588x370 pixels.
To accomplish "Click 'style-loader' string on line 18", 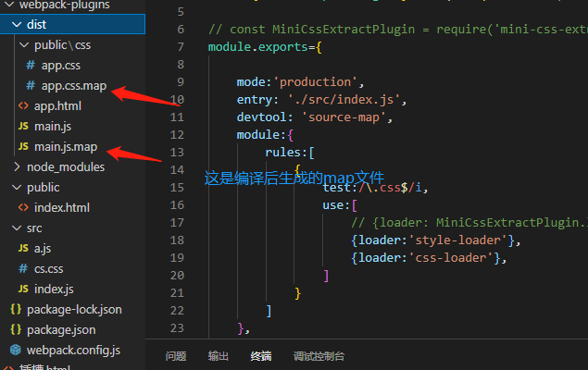I will click(x=457, y=240).
